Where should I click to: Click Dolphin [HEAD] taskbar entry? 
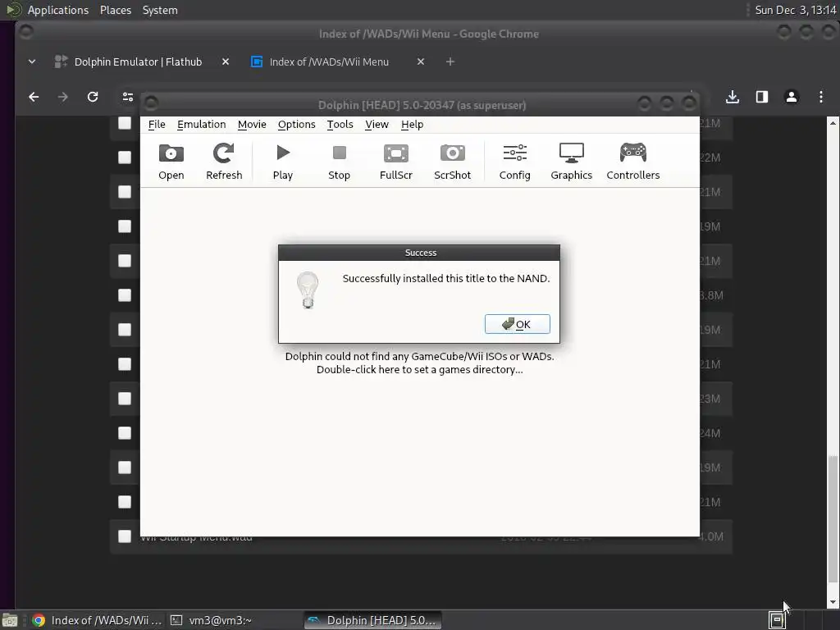pos(373,620)
